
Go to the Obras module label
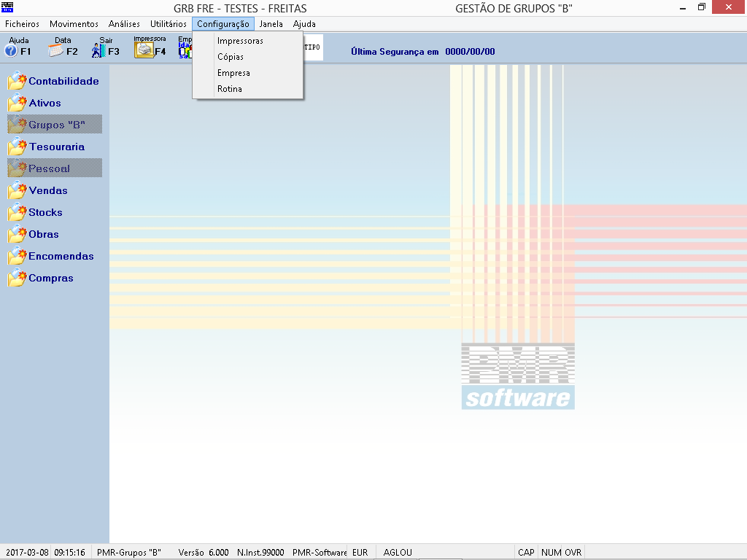click(x=44, y=234)
